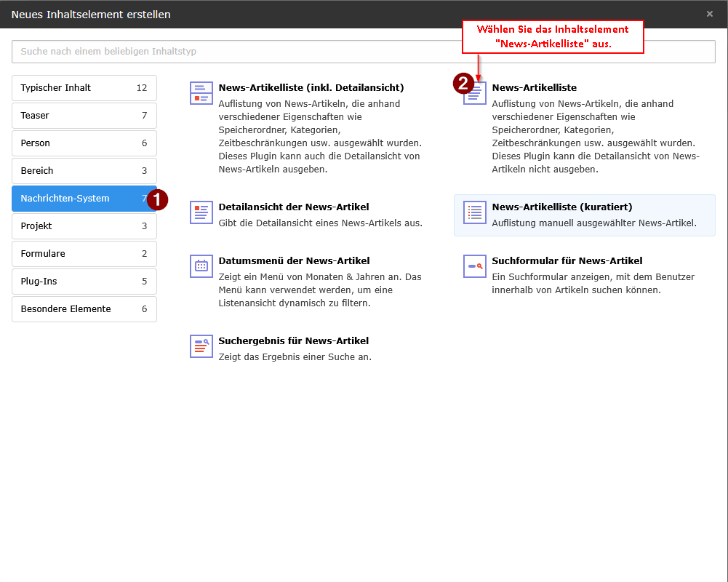Click the News-Artikelliste (inkl. Detailansicht) icon

click(x=201, y=93)
